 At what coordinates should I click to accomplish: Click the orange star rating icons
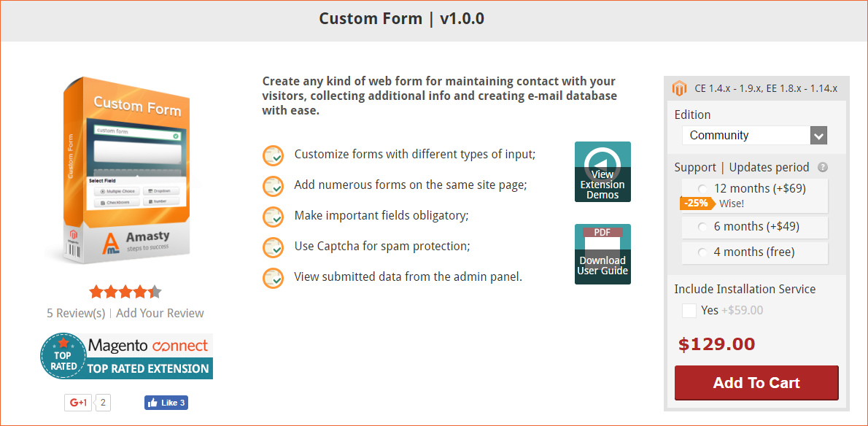tap(125, 292)
